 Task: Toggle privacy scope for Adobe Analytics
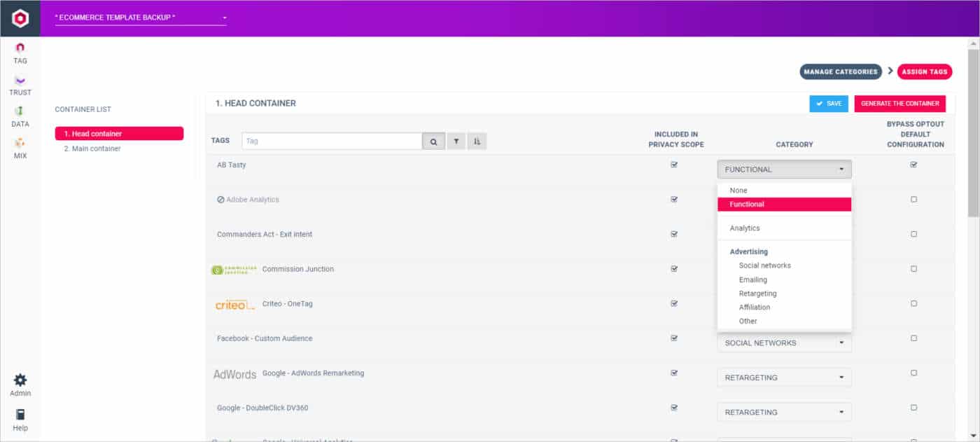tap(674, 200)
